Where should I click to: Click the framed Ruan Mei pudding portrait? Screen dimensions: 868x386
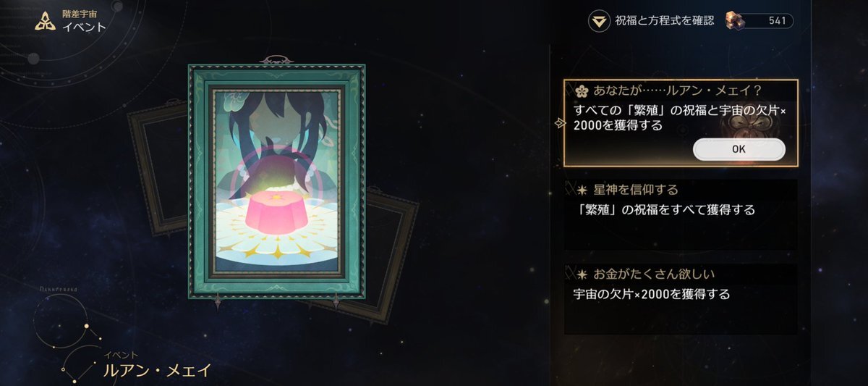[276, 180]
